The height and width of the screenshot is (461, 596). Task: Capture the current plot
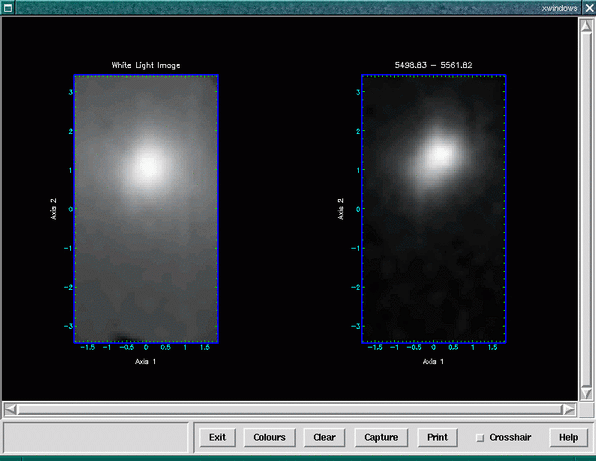click(381, 437)
